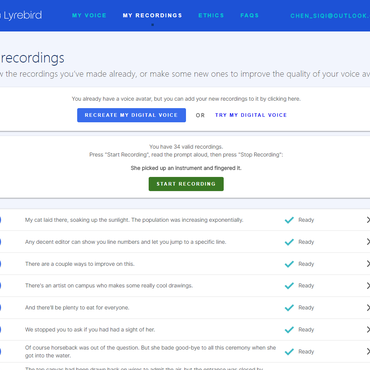This screenshot has width=370, height=370.
Task: Play recording "There are a couple ways"
Action: (x=0, y=264)
